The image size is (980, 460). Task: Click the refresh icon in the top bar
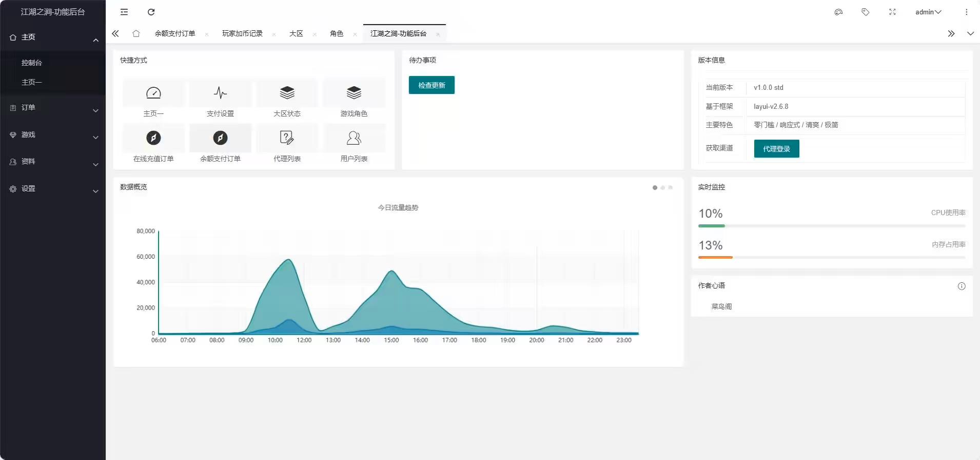(x=151, y=12)
